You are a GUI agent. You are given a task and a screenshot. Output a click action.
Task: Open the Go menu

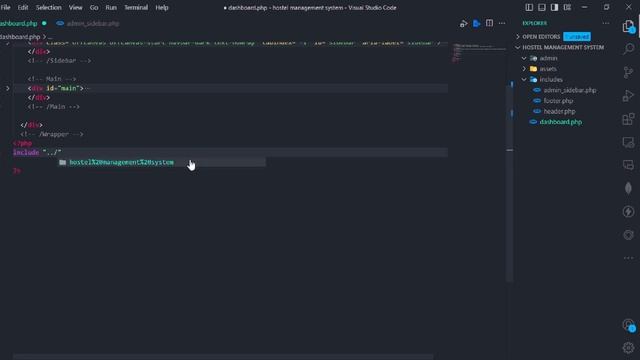tap(94, 7)
